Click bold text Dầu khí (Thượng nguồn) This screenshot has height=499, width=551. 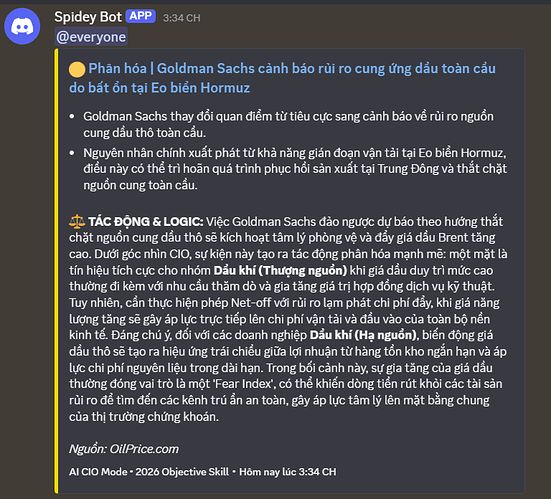280,271
